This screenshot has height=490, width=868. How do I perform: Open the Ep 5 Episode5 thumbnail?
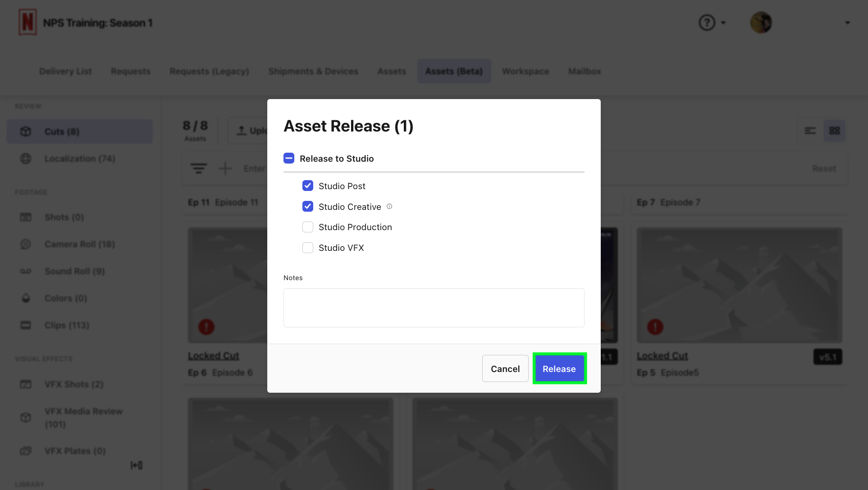tap(740, 285)
